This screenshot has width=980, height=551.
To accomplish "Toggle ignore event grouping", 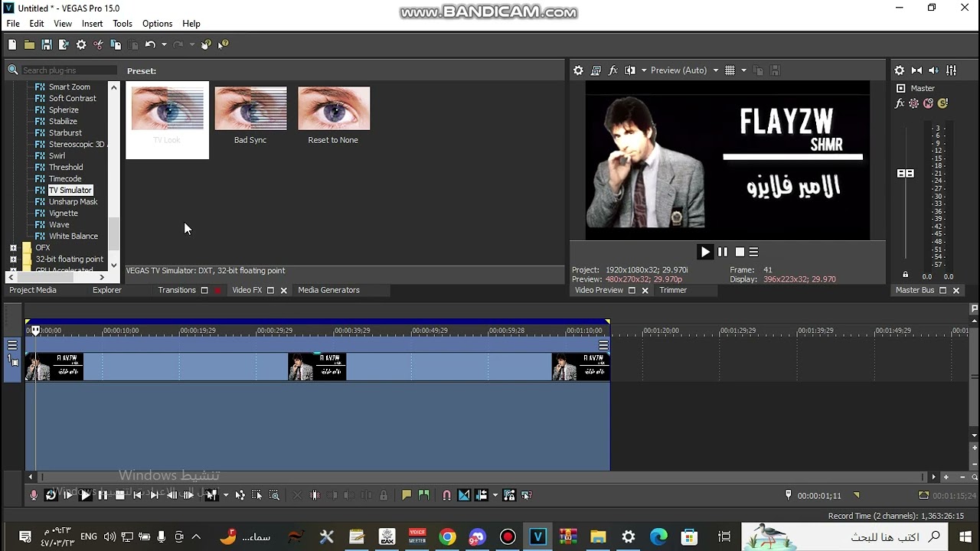I will [527, 495].
